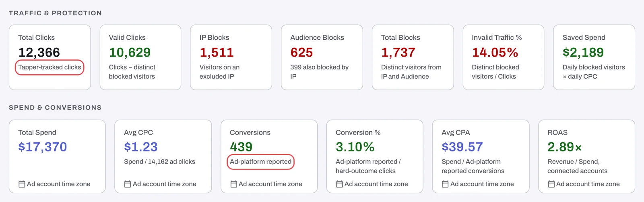Click the ROAS card title
This screenshot has height=202, width=644.
click(557, 133)
